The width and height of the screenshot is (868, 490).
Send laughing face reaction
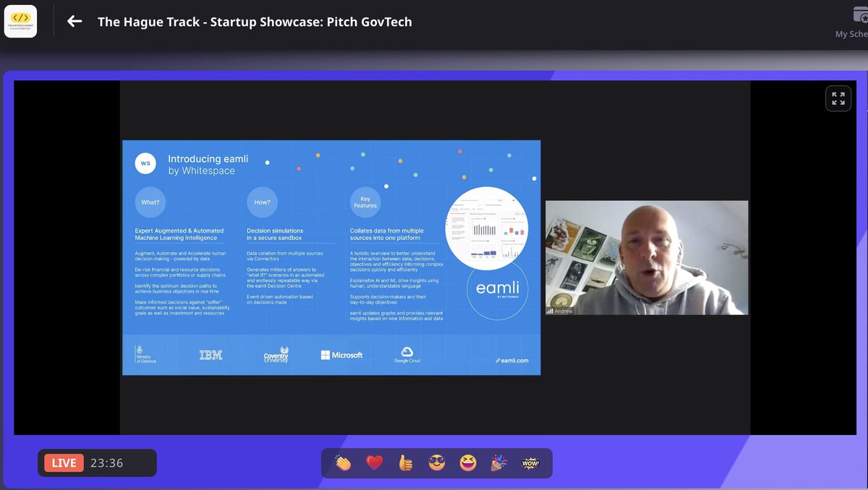click(468, 463)
